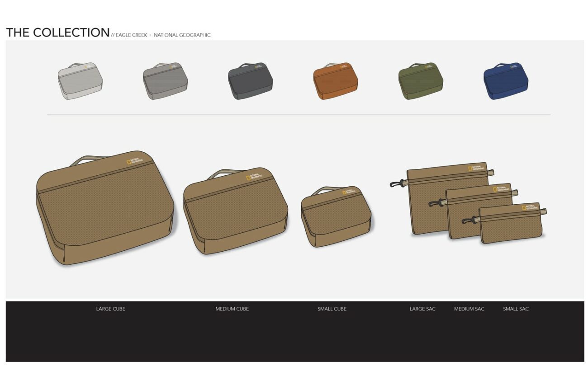Click the THE COLLECTION heading
The height and width of the screenshot is (380, 588).
click(58, 33)
